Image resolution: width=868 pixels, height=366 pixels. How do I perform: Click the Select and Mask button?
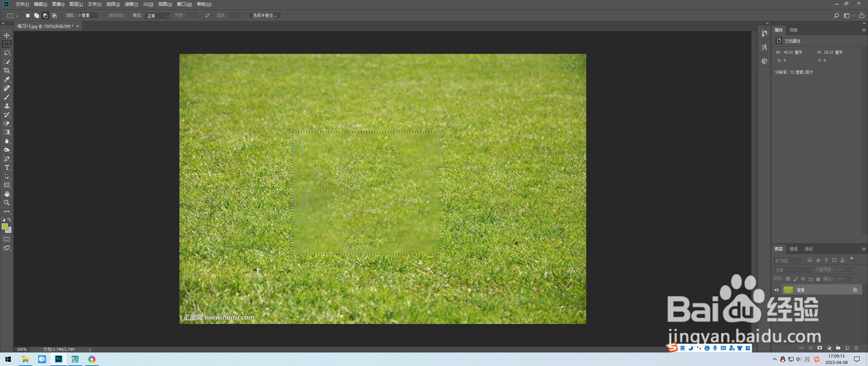[265, 16]
